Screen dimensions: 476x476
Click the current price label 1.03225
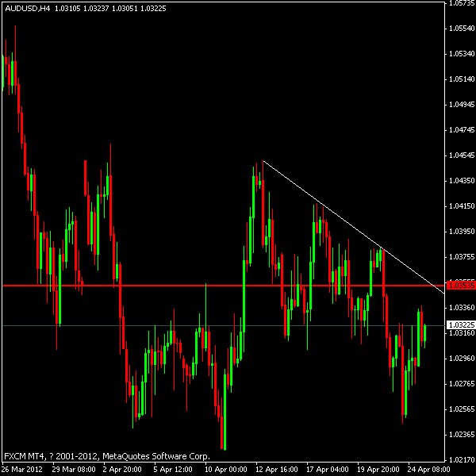pyautogui.click(x=462, y=325)
